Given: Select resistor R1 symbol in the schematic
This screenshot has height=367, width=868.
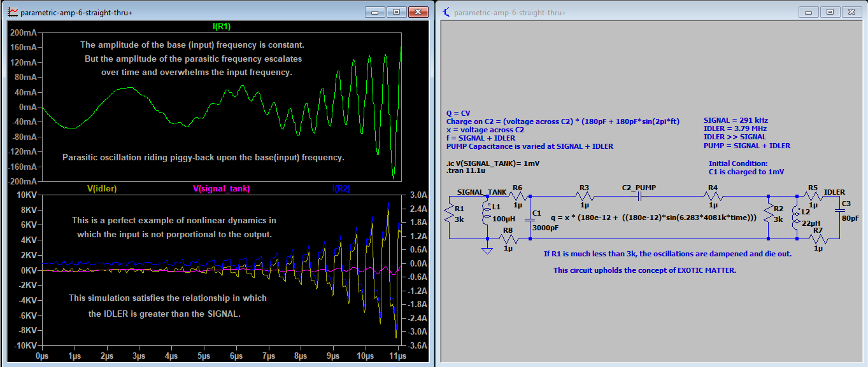Looking at the screenshot, I should pos(449,213).
